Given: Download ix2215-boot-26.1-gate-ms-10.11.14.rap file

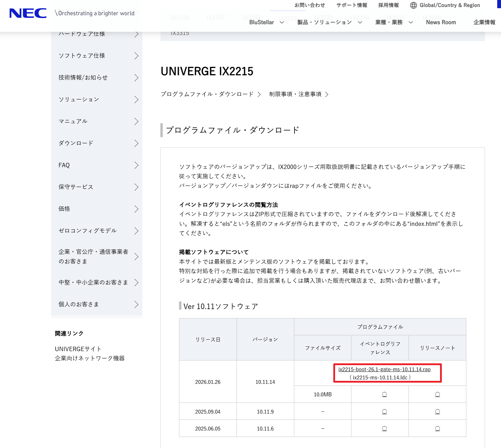Looking at the screenshot, I should 384,369.
